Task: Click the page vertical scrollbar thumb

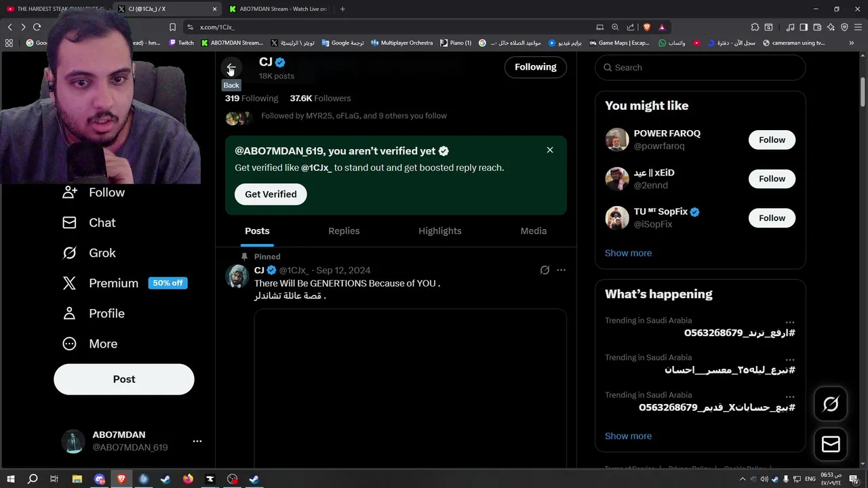Action: (x=863, y=91)
